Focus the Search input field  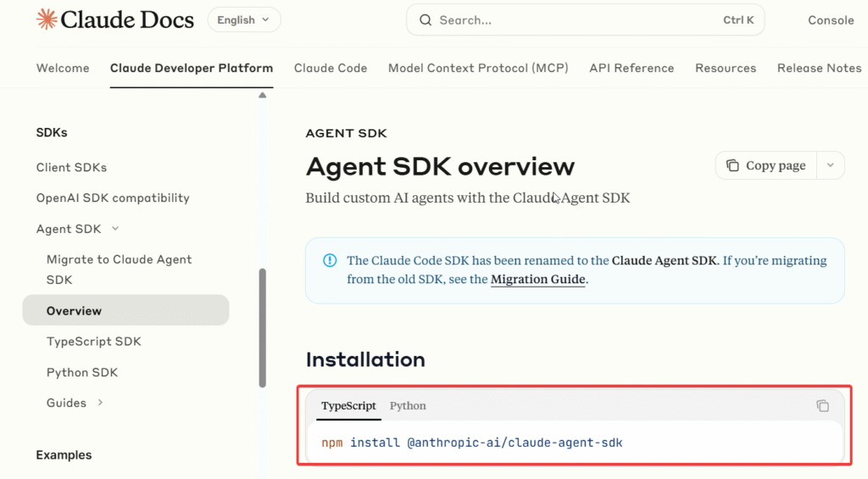pyautogui.click(x=576, y=20)
